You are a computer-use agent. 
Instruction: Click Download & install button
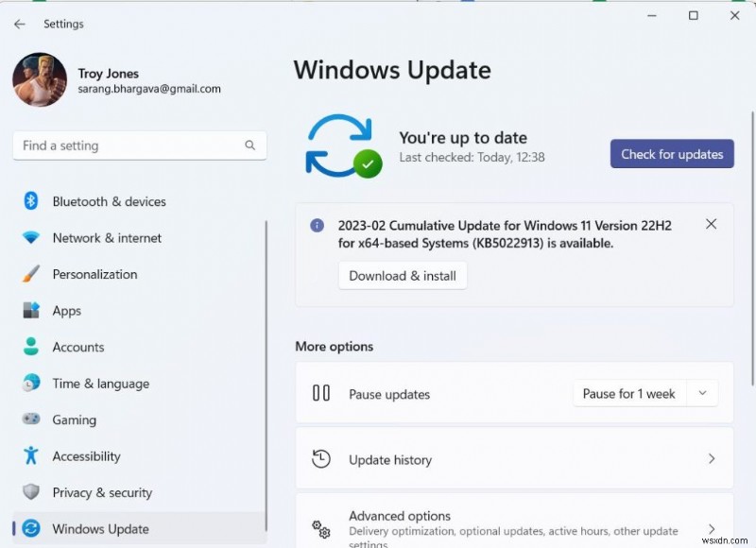pyautogui.click(x=403, y=276)
